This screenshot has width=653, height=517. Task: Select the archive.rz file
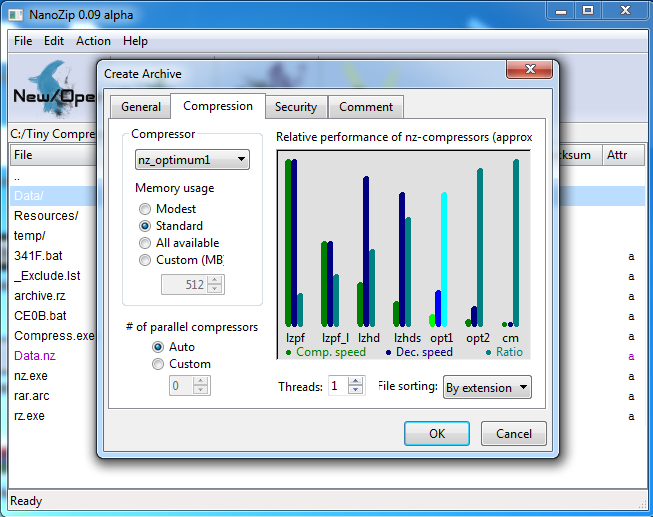(x=40, y=296)
